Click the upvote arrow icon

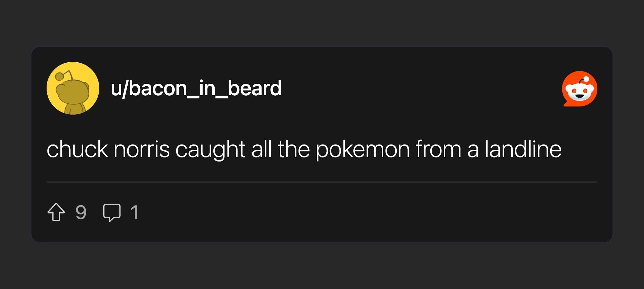(x=56, y=212)
